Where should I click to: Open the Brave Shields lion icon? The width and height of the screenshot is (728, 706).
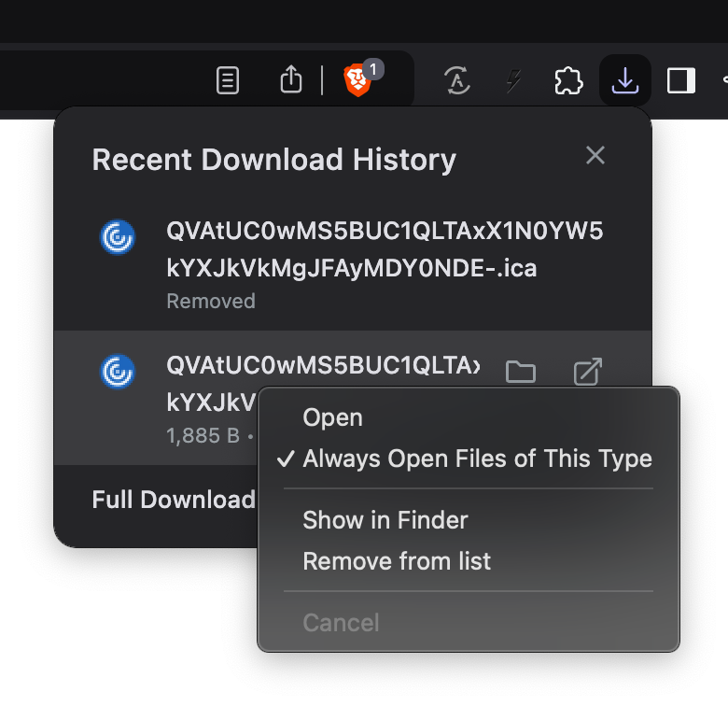click(x=357, y=81)
